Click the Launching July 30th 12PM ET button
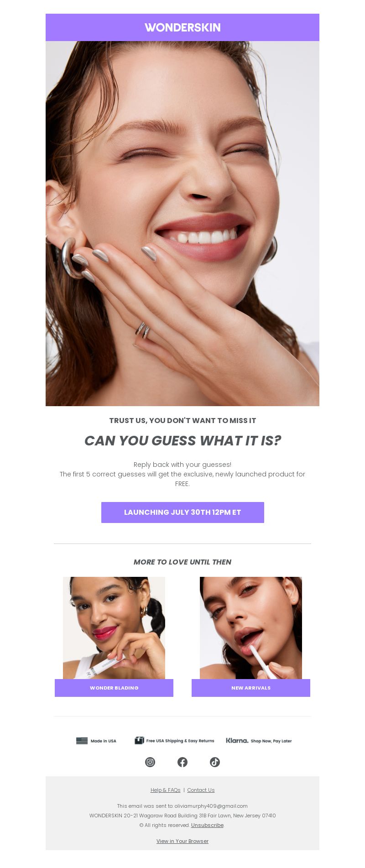The height and width of the screenshot is (868, 365). [x=182, y=512]
